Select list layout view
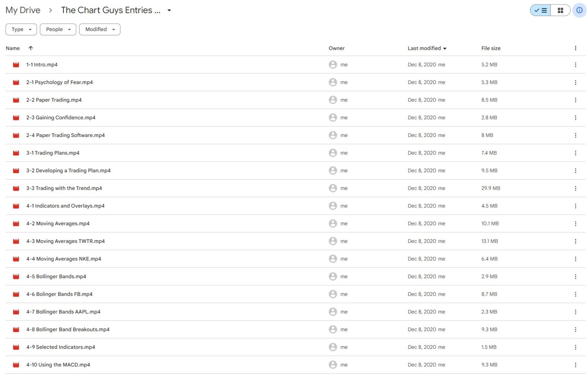Viewport: 588px width, 375px height. (541, 11)
